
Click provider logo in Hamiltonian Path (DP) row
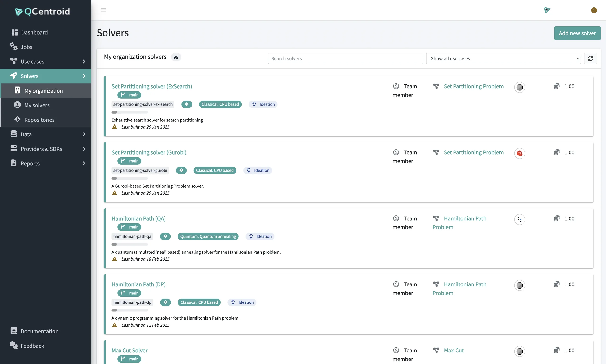pos(519,285)
